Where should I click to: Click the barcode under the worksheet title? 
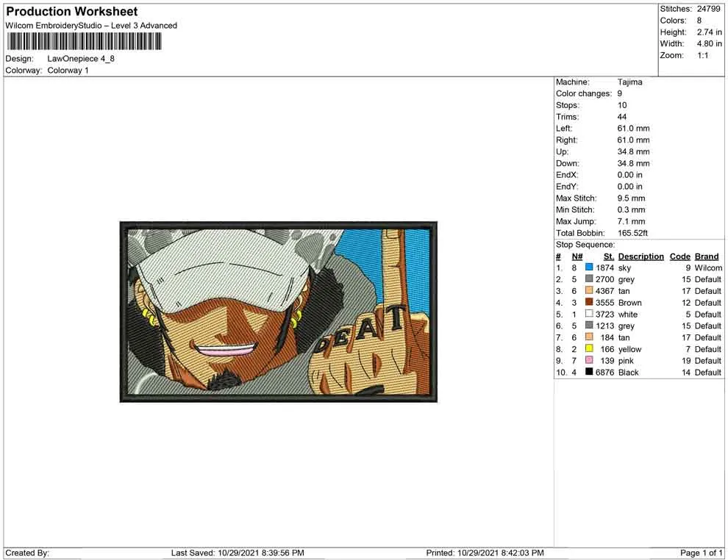[84, 41]
